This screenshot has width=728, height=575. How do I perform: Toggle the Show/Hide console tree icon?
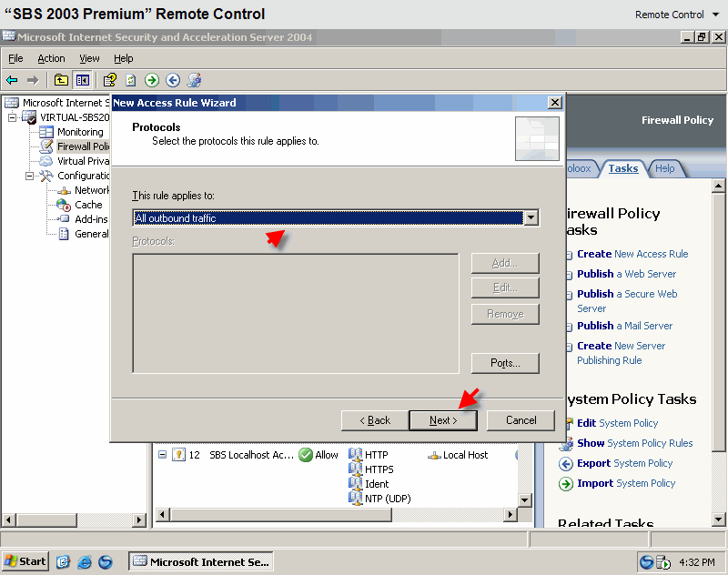[83, 80]
